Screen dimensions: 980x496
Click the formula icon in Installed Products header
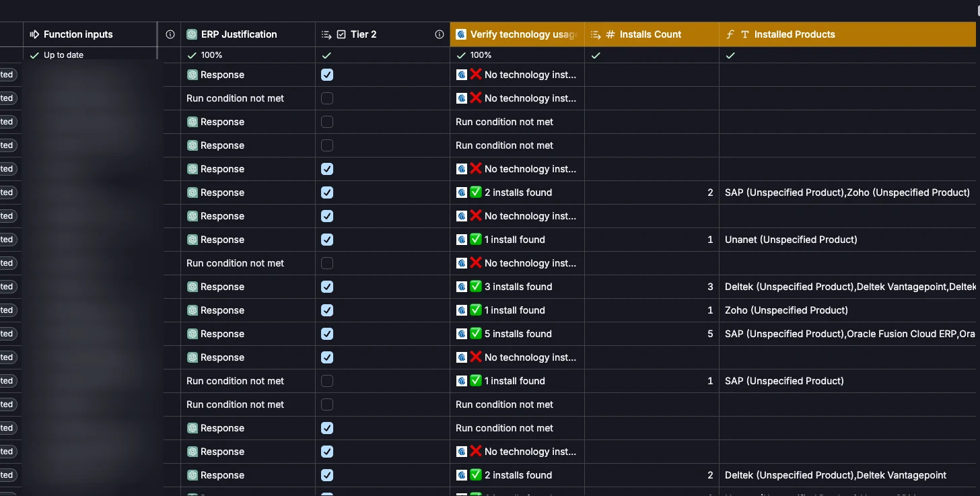pyautogui.click(x=730, y=34)
